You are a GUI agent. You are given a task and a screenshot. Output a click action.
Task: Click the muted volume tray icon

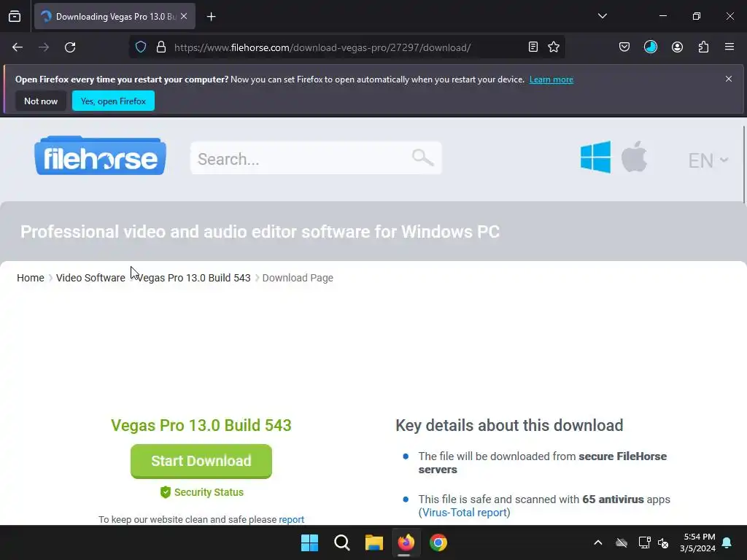663,542
